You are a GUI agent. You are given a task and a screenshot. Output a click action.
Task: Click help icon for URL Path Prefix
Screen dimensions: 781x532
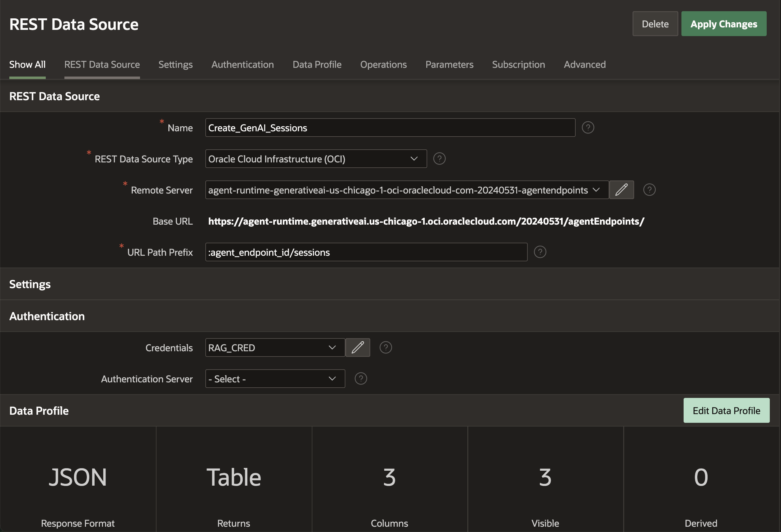click(540, 252)
